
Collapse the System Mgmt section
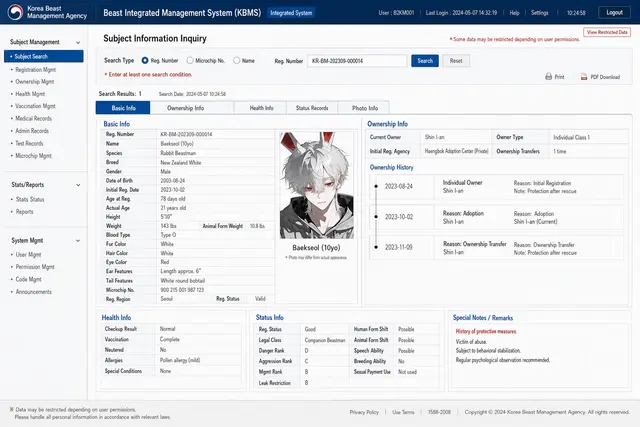tap(78, 240)
